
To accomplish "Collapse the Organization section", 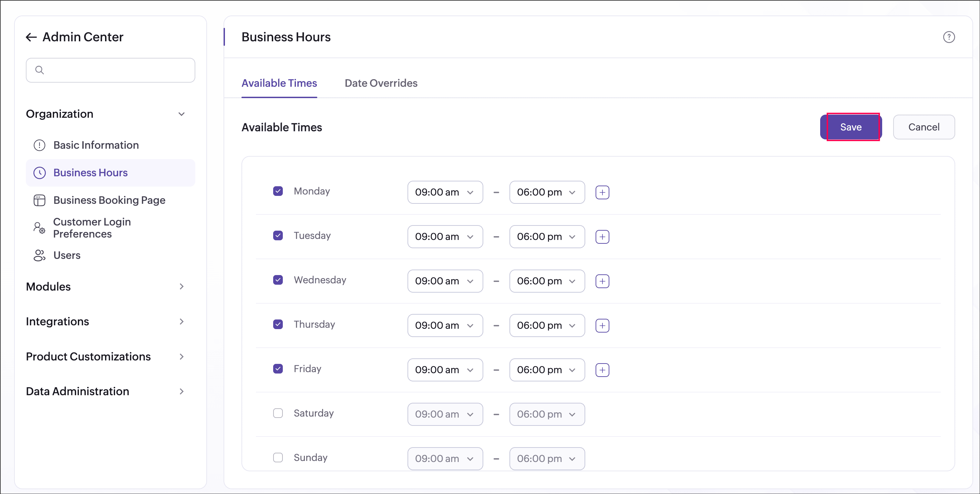I will 182,114.
